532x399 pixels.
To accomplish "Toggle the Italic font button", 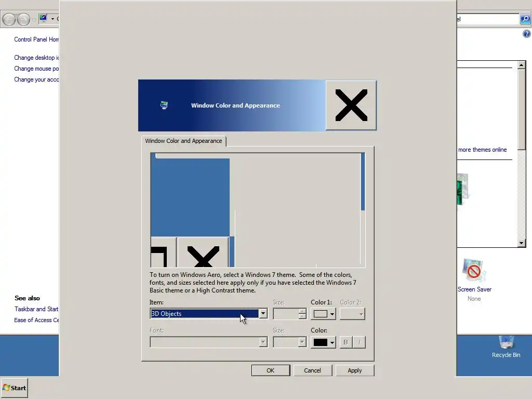I will pyautogui.click(x=359, y=342).
